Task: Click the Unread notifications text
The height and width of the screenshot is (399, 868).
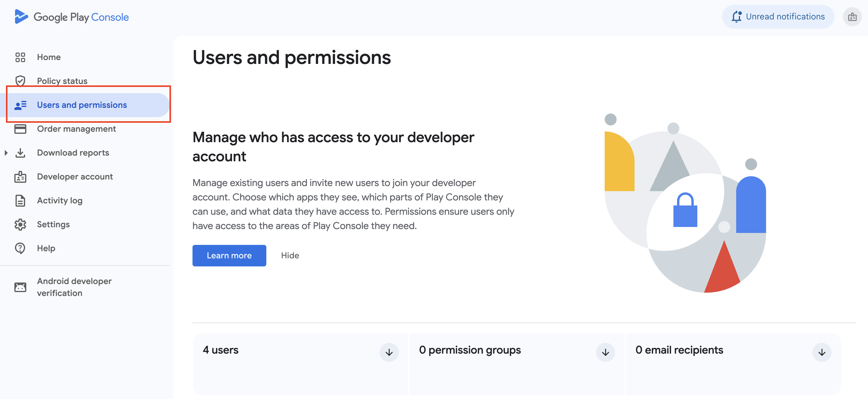Action: pyautogui.click(x=785, y=16)
